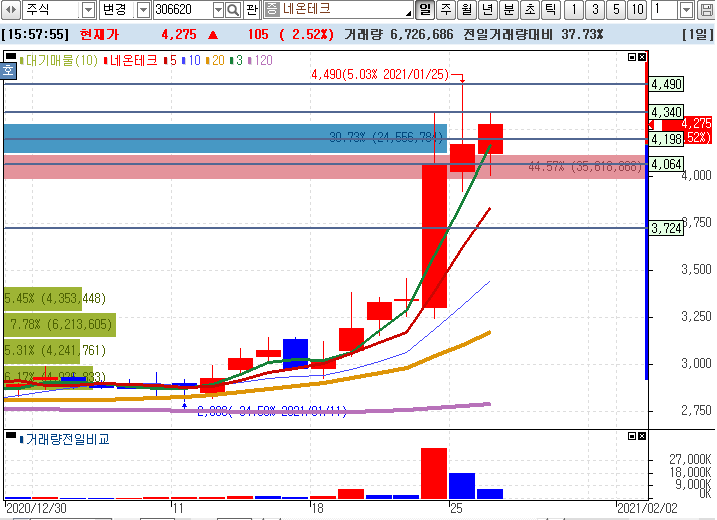Image resolution: width=717 pixels, height=520 pixels.
Task: Click the 30.73% blue volume profile bar
Action: click(225, 138)
